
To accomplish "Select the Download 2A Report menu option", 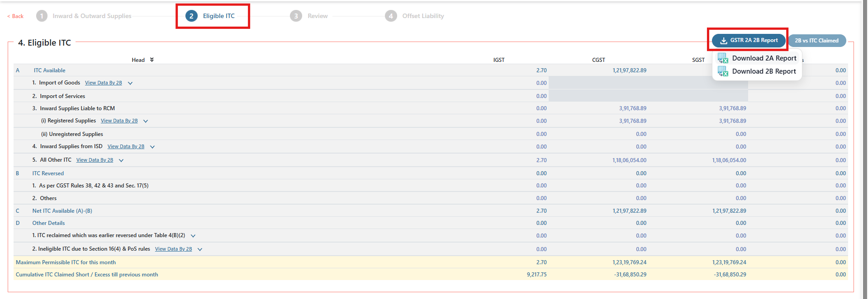I will [764, 58].
